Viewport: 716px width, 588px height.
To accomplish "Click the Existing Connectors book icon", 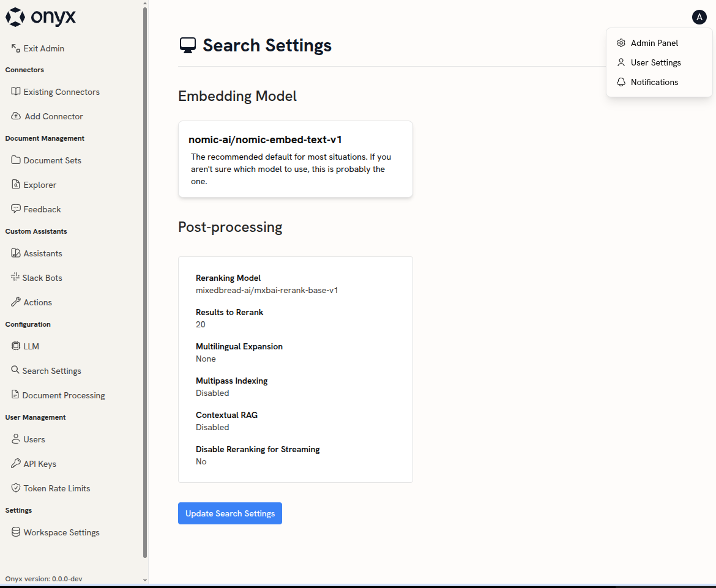I will (x=15, y=91).
